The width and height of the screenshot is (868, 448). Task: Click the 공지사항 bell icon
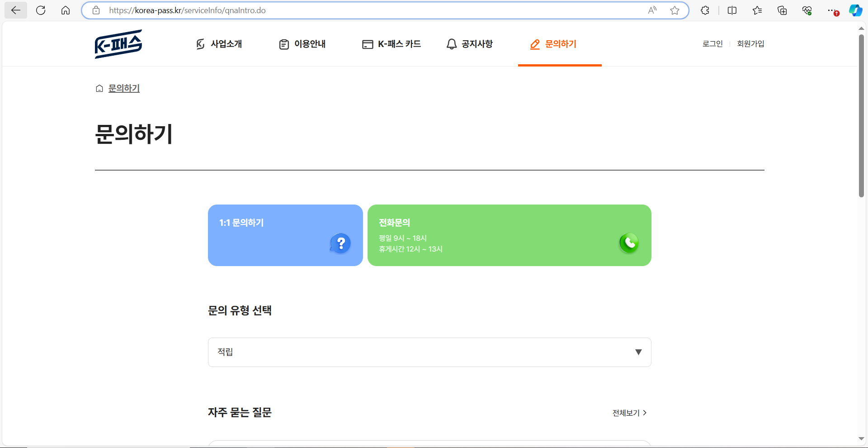pos(452,44)
